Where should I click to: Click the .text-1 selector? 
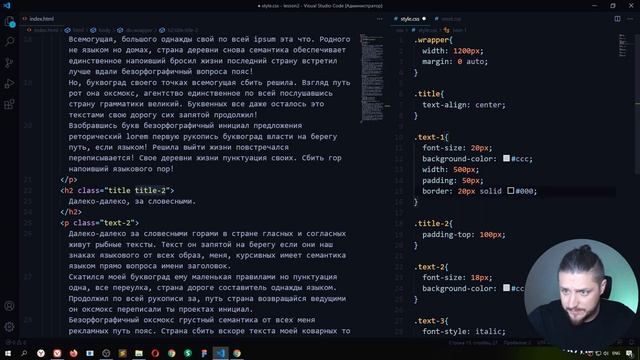[x=429, y=137]
